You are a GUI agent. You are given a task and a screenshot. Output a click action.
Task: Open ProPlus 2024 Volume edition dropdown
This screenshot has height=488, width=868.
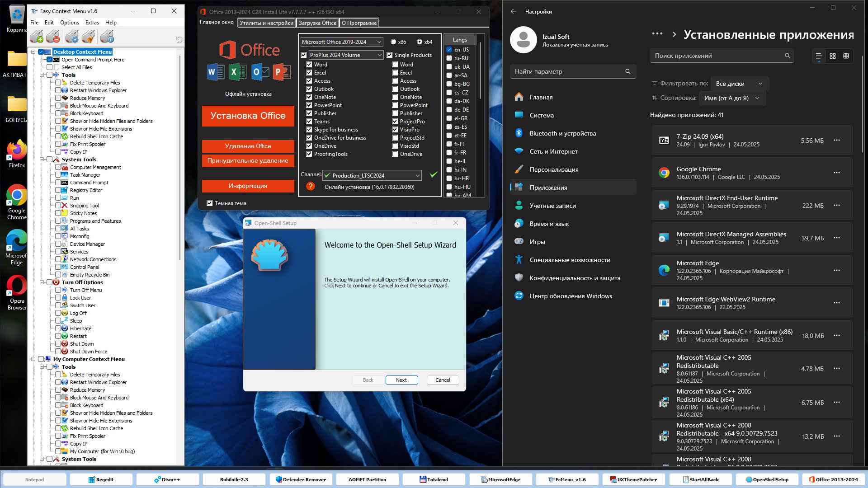pos(346,55)
